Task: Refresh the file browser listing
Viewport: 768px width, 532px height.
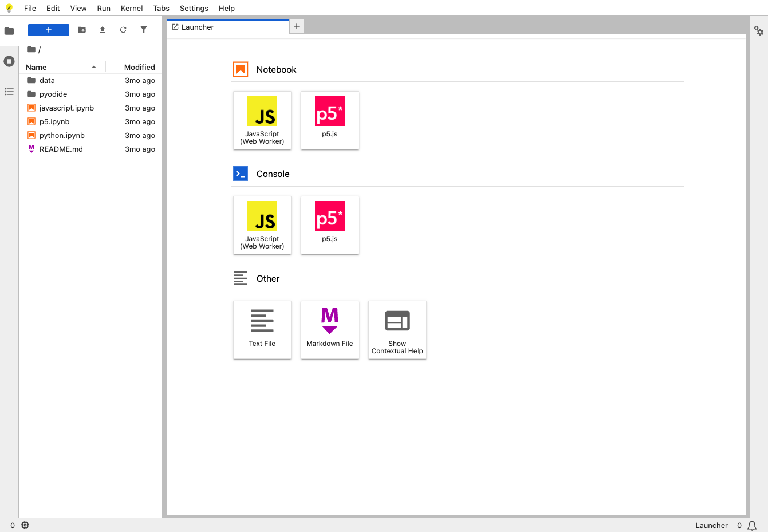Action: coord(123,30)
